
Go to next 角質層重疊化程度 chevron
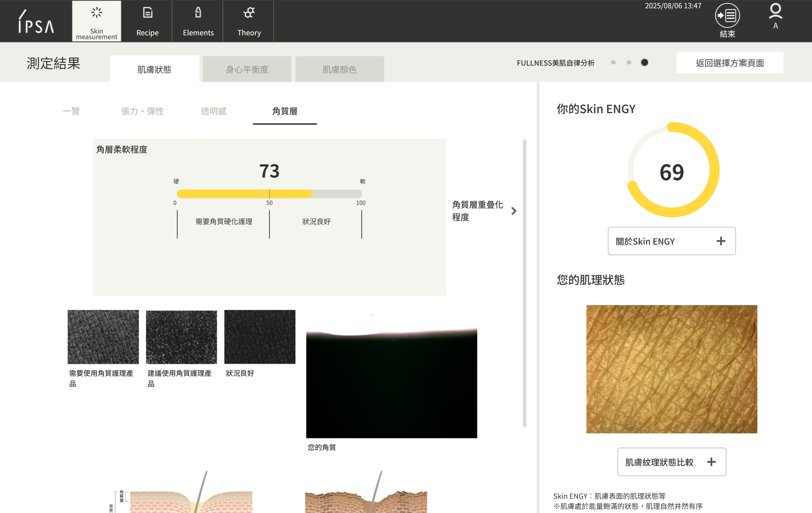click(x=513, y=211)
